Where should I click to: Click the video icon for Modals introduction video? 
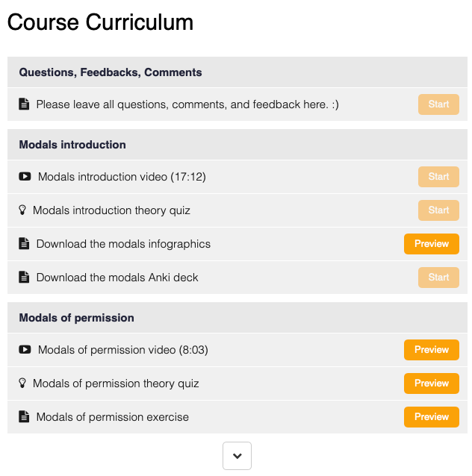25,177
